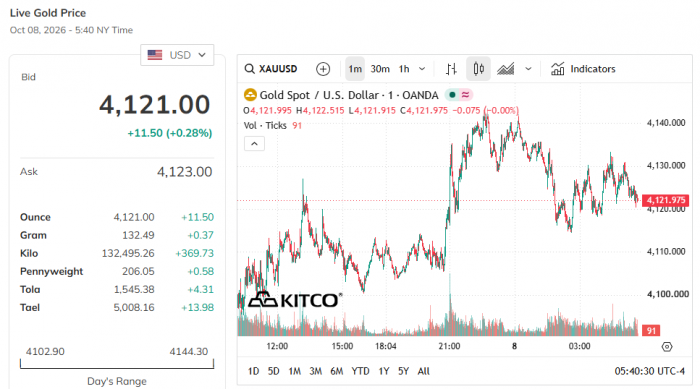Click the 4,140.000 price axis label
The image size is (700, 389).
[x=666, y=123]
